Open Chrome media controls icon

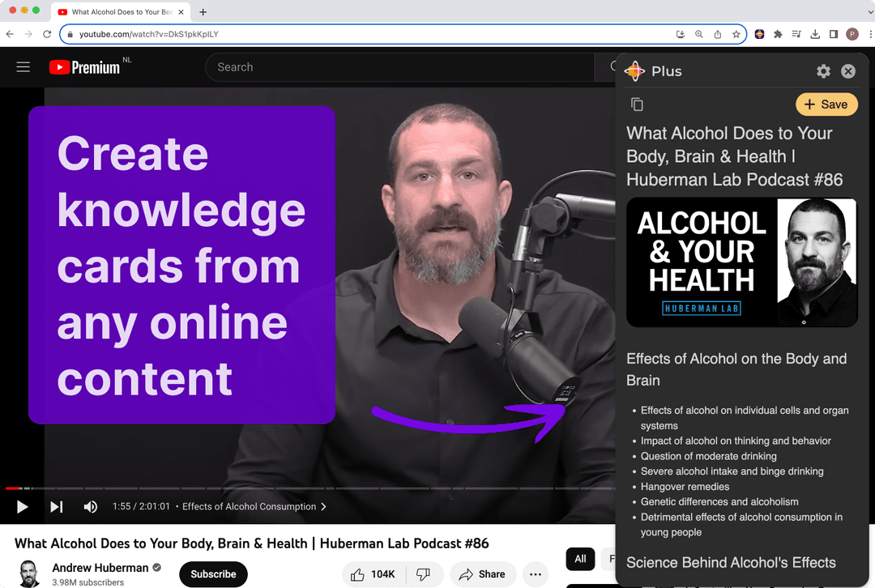(x=797, y=34)
